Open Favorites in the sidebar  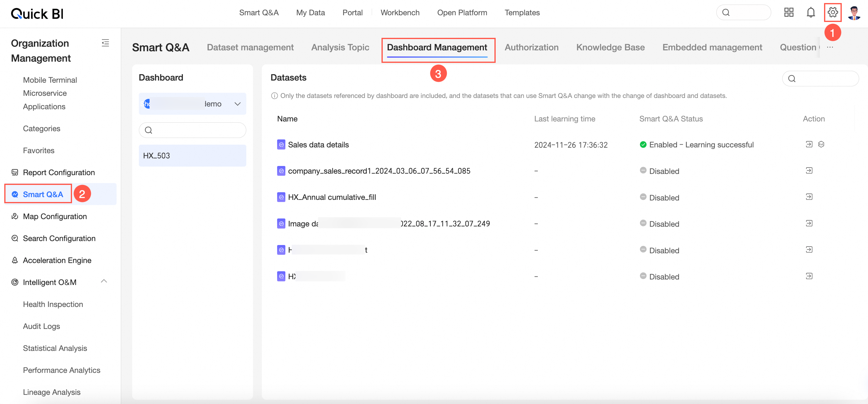38,150
